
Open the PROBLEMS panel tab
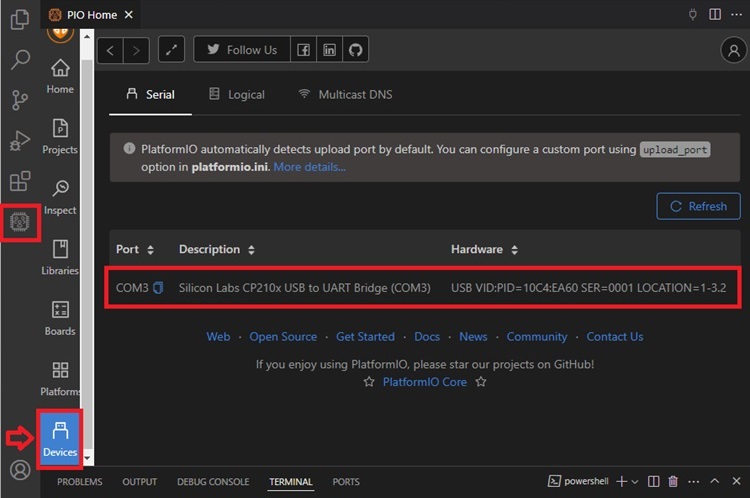79,482
